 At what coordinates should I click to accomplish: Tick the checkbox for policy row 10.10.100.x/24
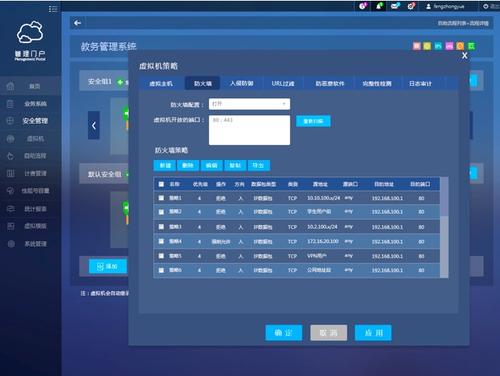[161, 198]
